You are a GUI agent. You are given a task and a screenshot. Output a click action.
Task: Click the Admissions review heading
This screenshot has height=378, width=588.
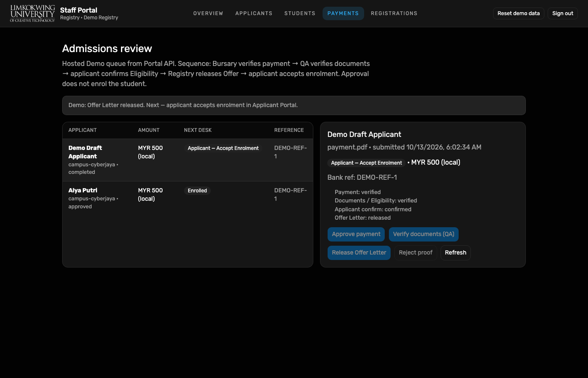click(x=107, y=49)
